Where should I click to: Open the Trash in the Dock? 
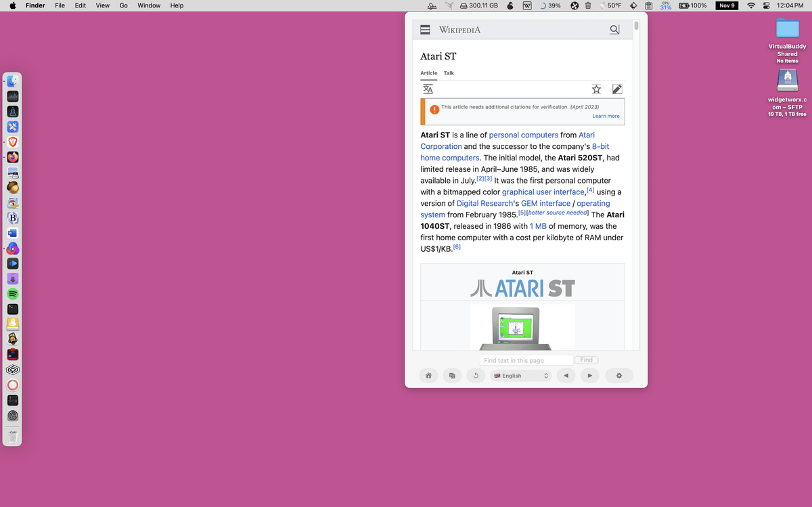click(x=12, y=437)
